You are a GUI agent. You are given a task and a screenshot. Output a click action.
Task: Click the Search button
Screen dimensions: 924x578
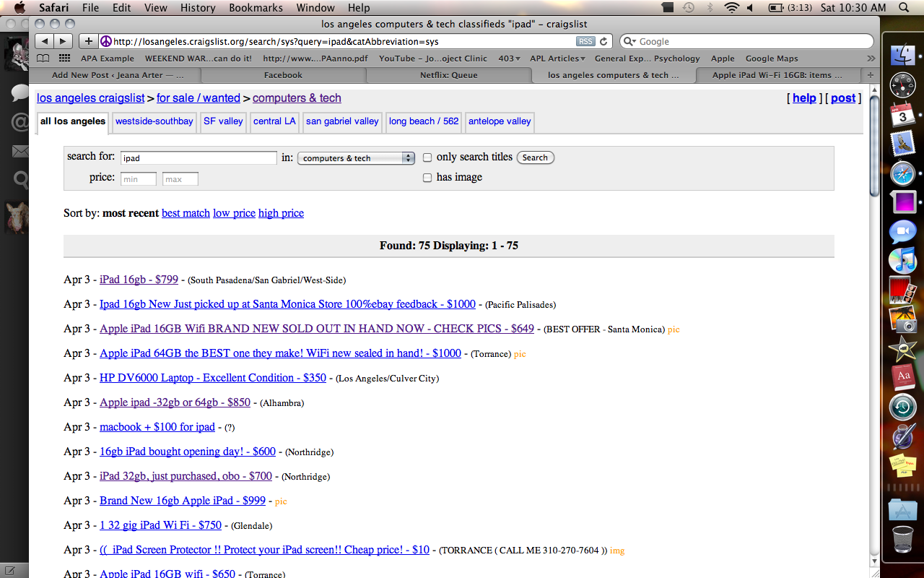pyautogui.click(x=535, y=158)
